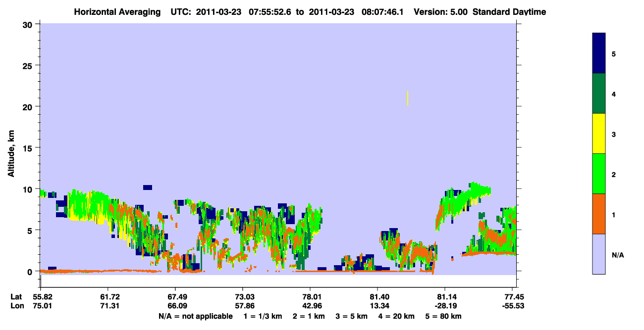Click latitude value 81.40
Screen dimensions: 644x330
coord(377,297)
